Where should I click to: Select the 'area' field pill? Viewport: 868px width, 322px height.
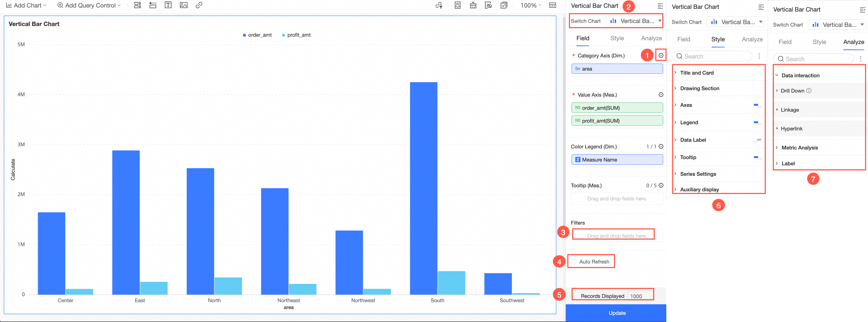[x=617, y=69]
